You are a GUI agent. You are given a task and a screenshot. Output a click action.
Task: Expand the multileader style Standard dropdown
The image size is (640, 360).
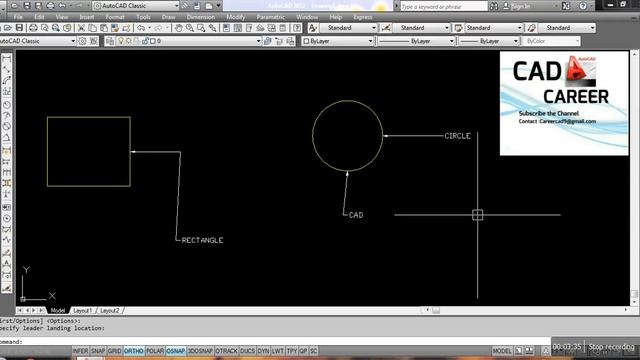tap(592, 28)
